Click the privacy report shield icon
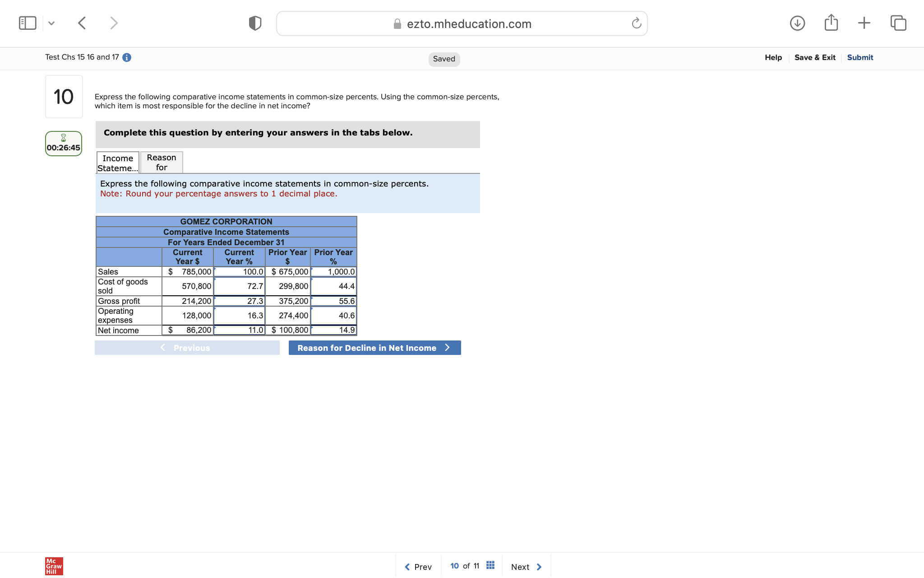Screen dimensions: 924x578 [254, 23]
